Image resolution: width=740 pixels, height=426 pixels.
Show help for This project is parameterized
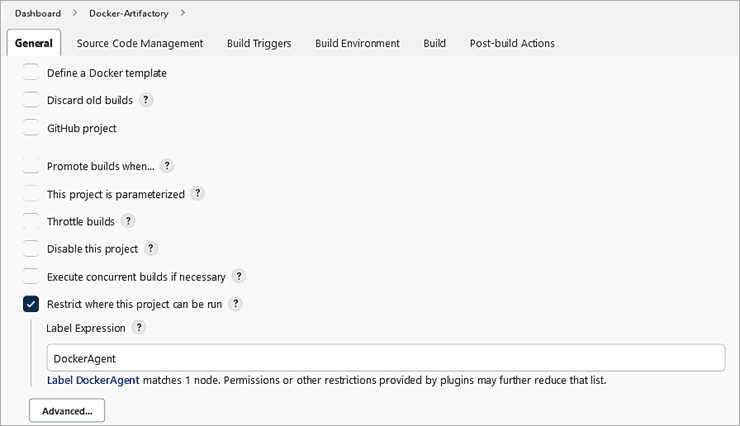[x=198, y=194]
